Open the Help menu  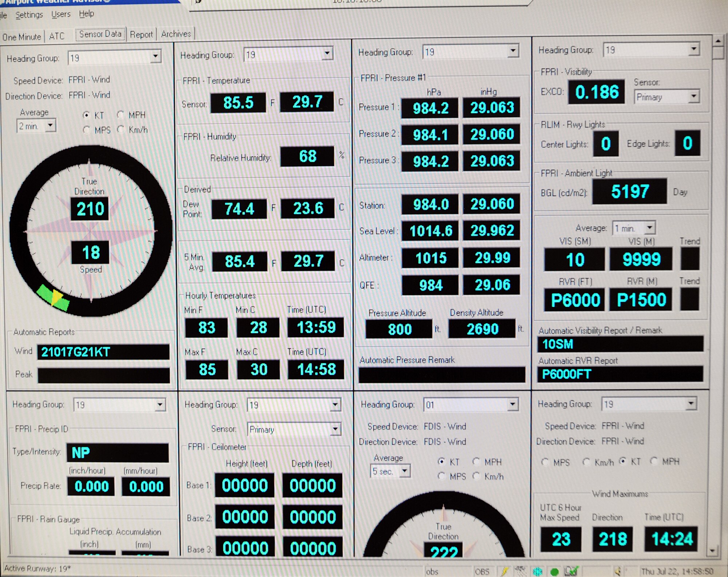[x=86, y=13]
